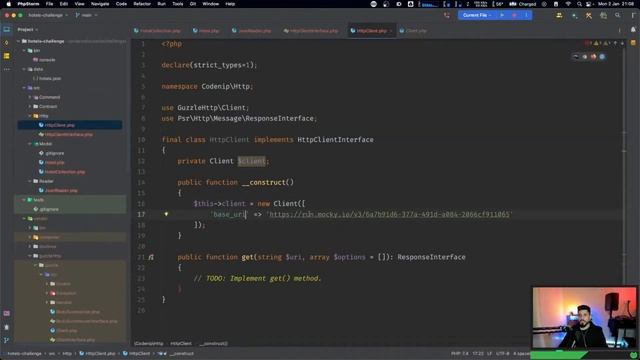
Task: Open the Current File run configuration dropdown
Action: 477,15
